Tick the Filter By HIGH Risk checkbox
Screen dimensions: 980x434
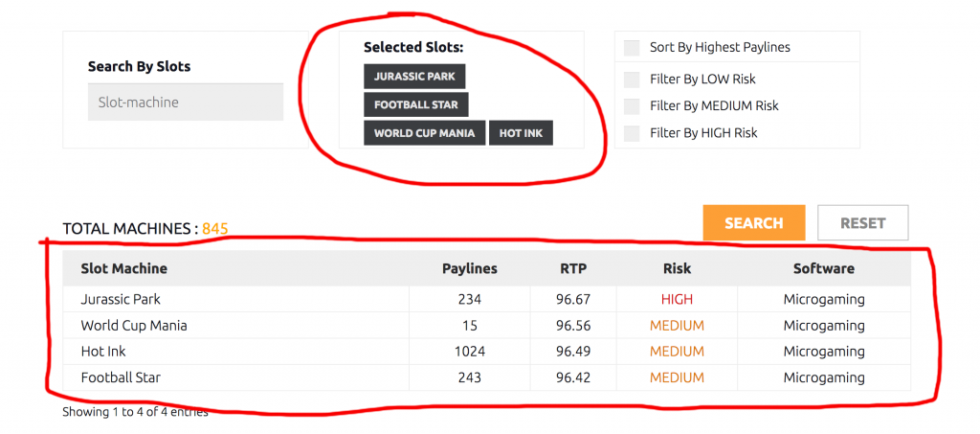coord(632,133)
